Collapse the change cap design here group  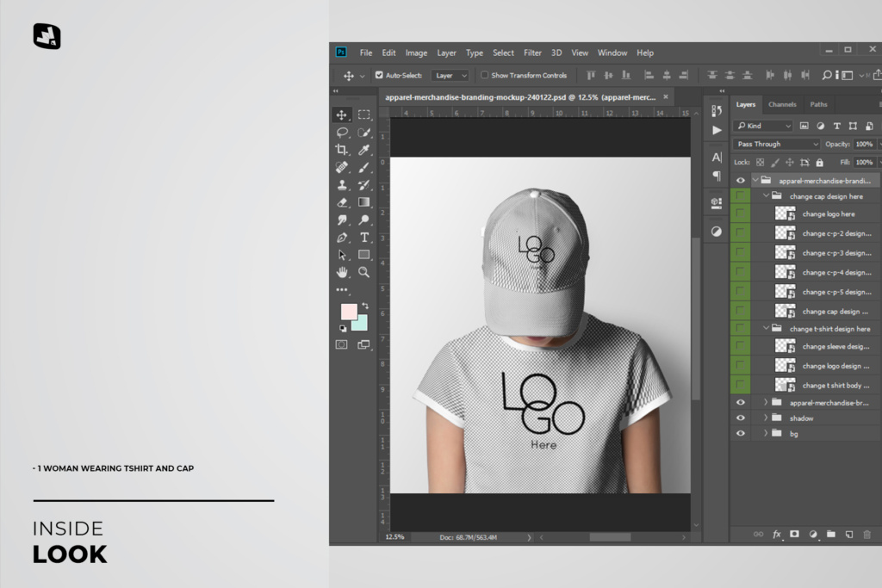click(x=765, y=195)
